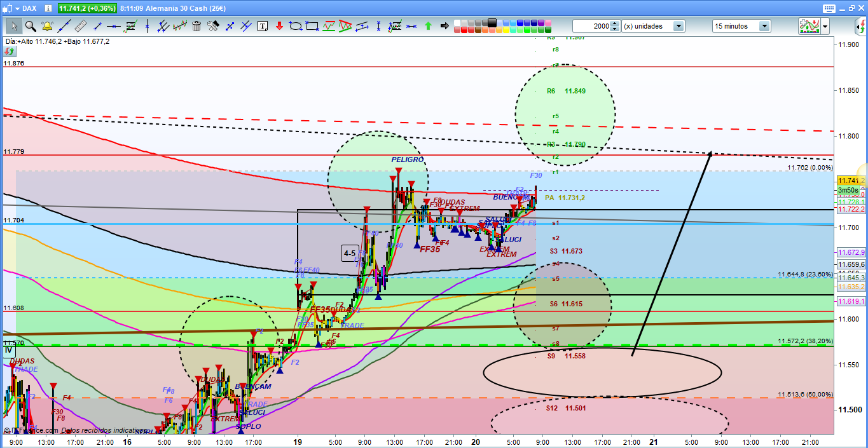Insert a green up arrow marker

pyautogui.click(x=428, y=26)
